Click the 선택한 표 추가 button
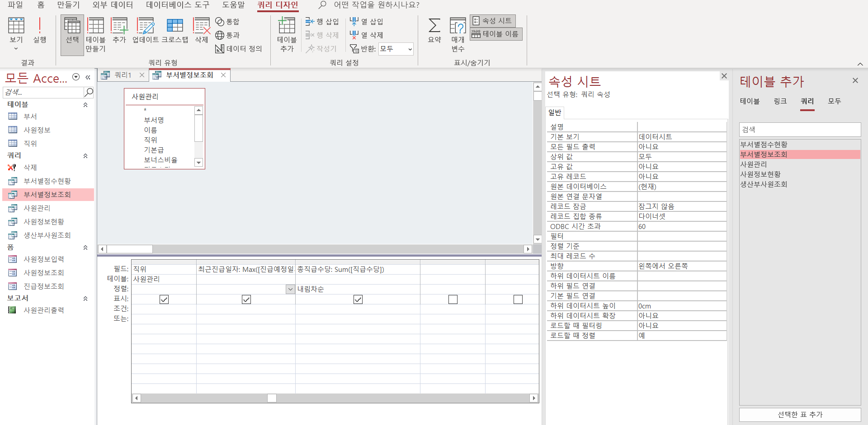This screenshot has height=425, width=868. pos(800,415)
